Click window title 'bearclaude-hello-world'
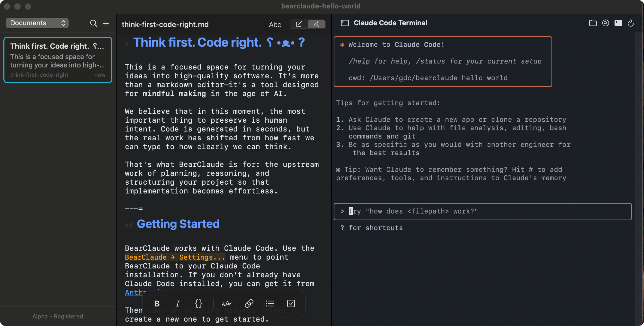 click(x=321, y=6)
